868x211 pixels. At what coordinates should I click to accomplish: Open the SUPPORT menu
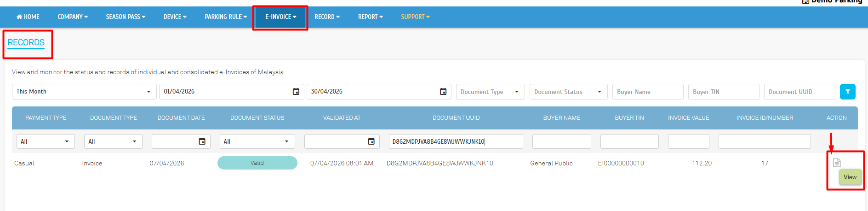point(415,17)
